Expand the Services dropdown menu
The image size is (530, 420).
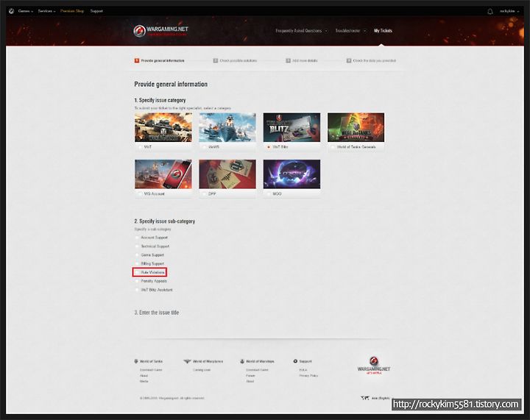tap(46, 11)
